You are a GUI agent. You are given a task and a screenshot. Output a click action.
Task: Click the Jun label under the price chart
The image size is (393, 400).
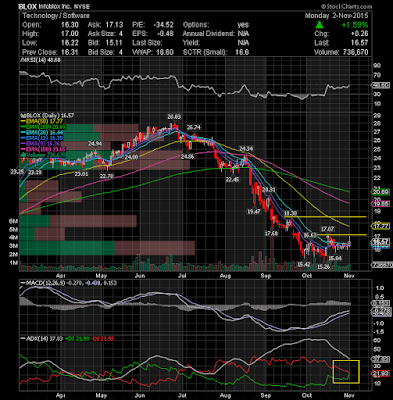(x=140, y=276)
